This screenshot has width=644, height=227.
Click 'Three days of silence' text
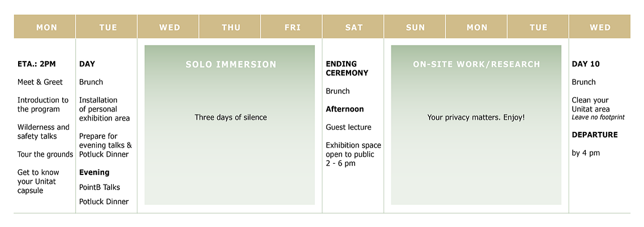[x=231, y=118]
